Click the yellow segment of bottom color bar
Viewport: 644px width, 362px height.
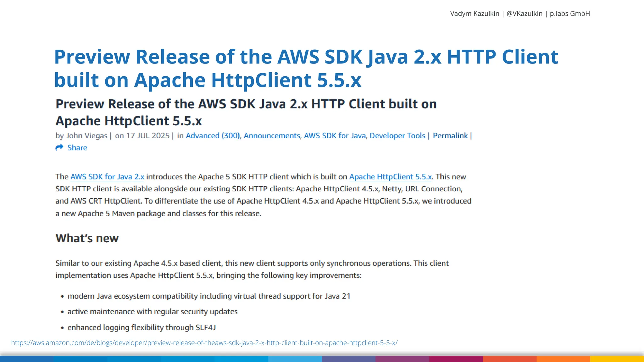(x=617, y=359)
